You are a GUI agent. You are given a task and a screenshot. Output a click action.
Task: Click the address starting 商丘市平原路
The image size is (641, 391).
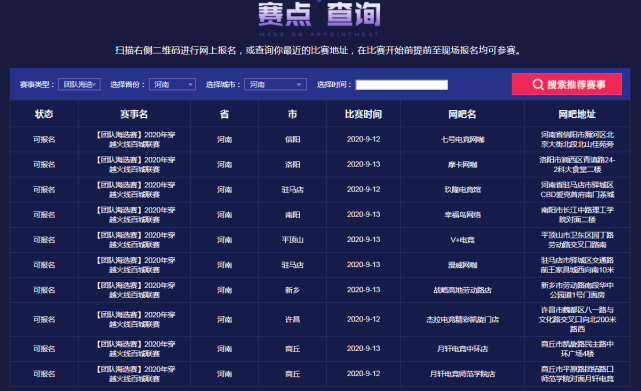pyautogui.click(x=577, y=374)
